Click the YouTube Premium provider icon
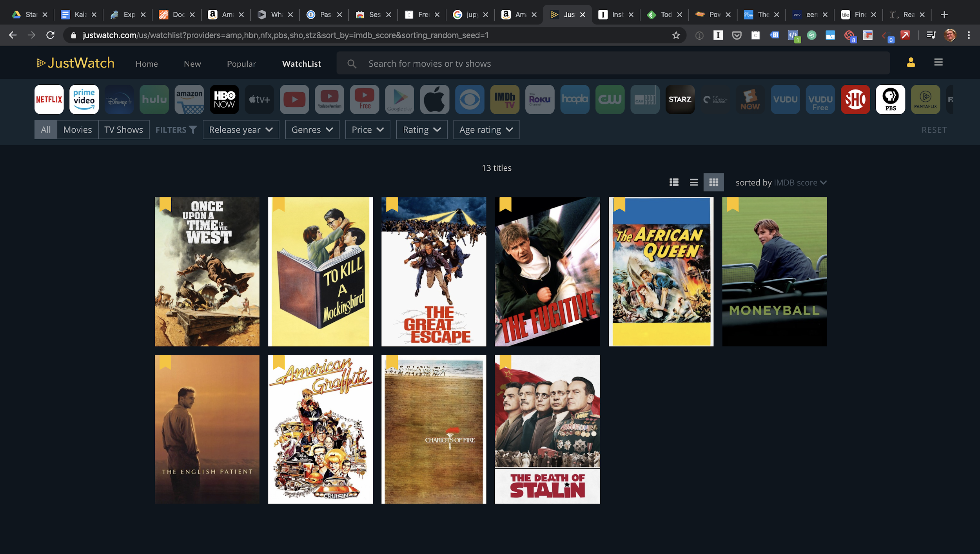Screen dimensions: 980x554 pyautogui.click(x=329, y=99)
